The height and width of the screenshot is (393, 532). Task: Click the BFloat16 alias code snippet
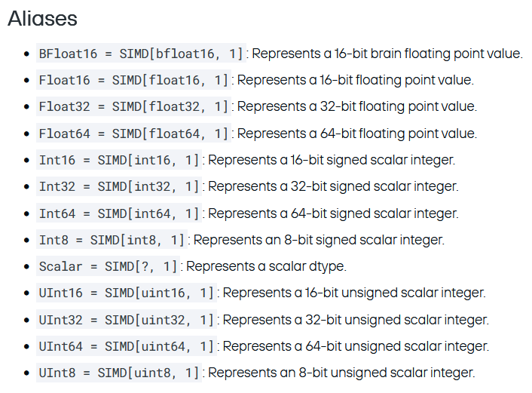(x=142, y=54)
